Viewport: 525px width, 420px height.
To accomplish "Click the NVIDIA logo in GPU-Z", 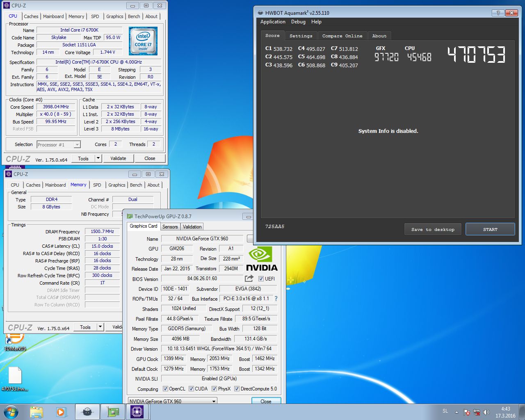I will (262, 259).
